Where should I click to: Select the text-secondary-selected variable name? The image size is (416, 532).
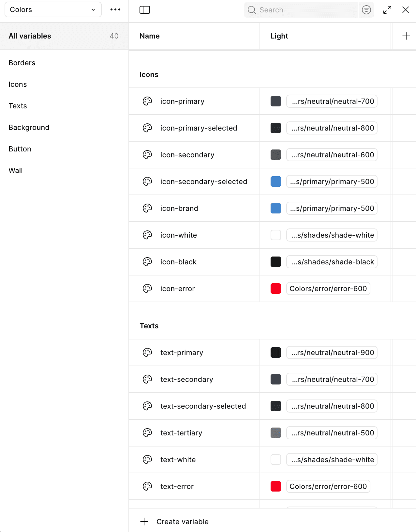(203, 406)
